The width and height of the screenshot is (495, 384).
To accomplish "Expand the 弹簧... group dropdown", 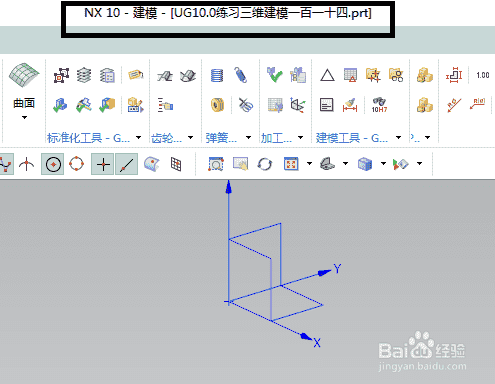I will [248, 137].
